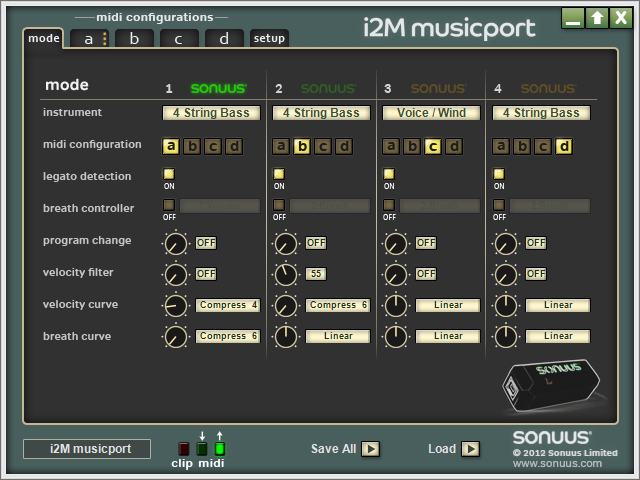
Task: Toggle legato detection for device 4
Action: pos(499,174)
